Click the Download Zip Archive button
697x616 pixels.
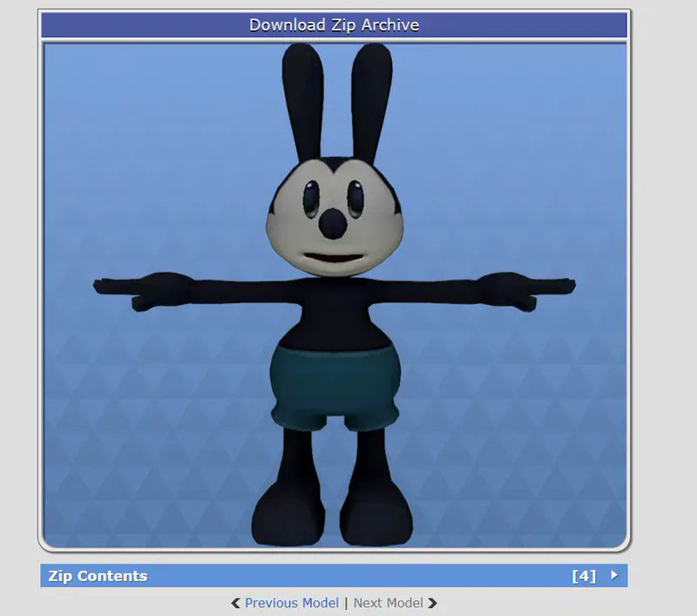pos(334,25)
